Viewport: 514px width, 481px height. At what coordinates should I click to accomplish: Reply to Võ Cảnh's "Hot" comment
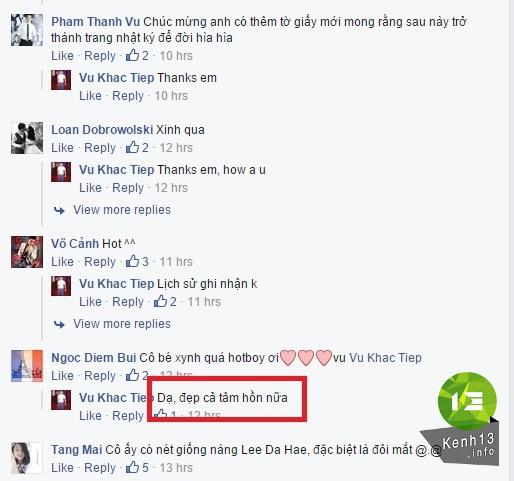point(100,262)
